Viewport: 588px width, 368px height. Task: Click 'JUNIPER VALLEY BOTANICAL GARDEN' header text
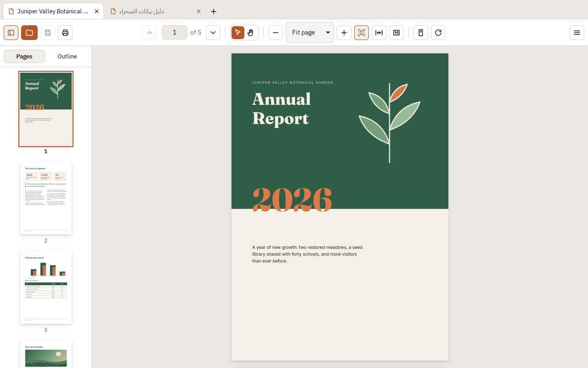tap(293, 83)
